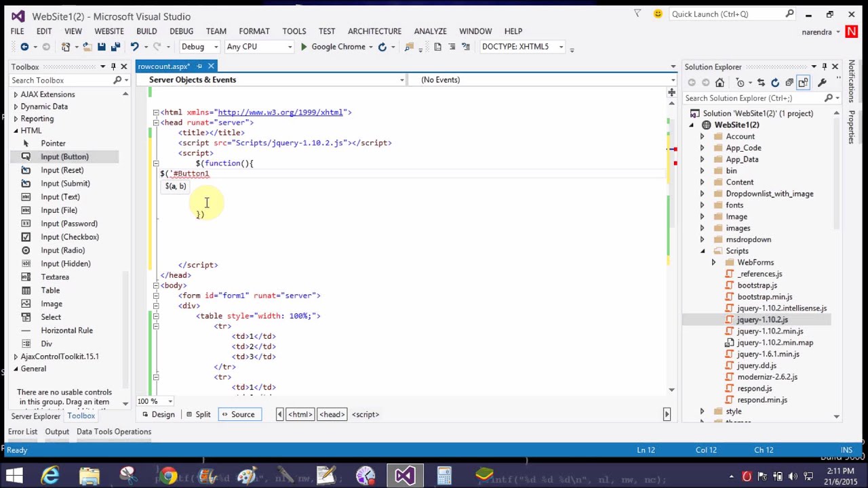The image size is (868, 488).
Task: Open the feedback smiley icon
Action: tap(658, 14)
